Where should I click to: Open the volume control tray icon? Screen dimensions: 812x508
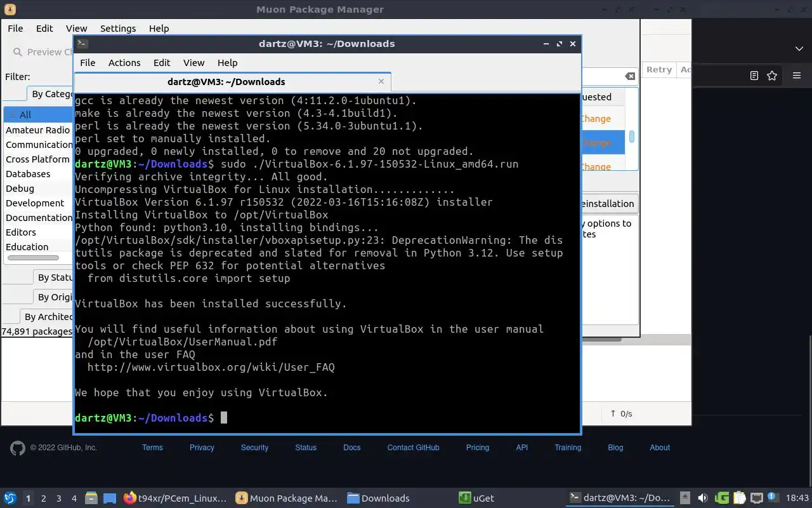pos(703,498)
